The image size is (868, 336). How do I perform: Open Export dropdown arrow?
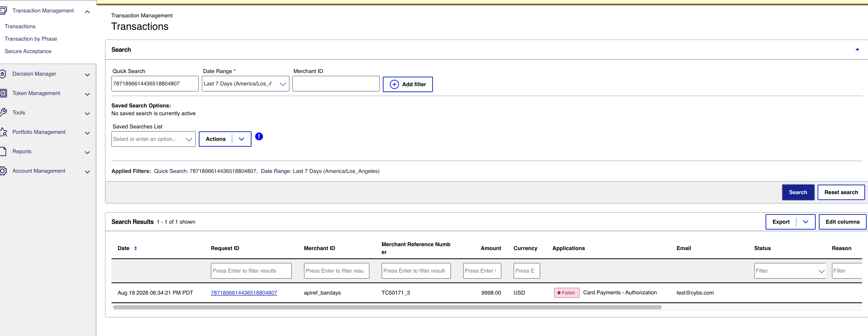point(805,222)
